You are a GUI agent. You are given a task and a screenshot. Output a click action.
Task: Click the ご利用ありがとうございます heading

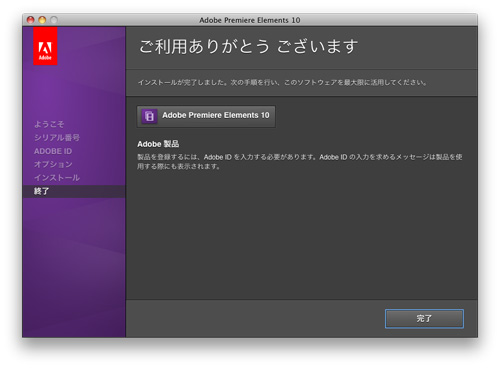tap(248, 46)
